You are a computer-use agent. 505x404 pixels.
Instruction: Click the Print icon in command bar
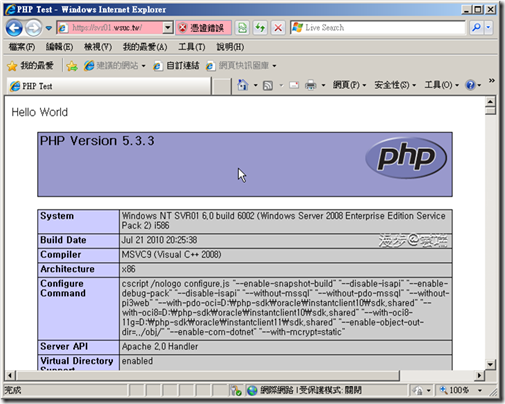click(x=311, y=85)
